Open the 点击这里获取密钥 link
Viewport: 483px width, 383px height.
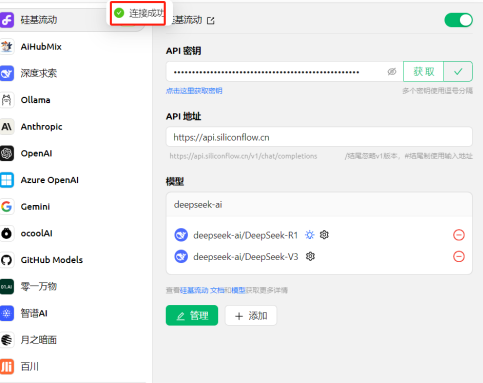[194, 91]
